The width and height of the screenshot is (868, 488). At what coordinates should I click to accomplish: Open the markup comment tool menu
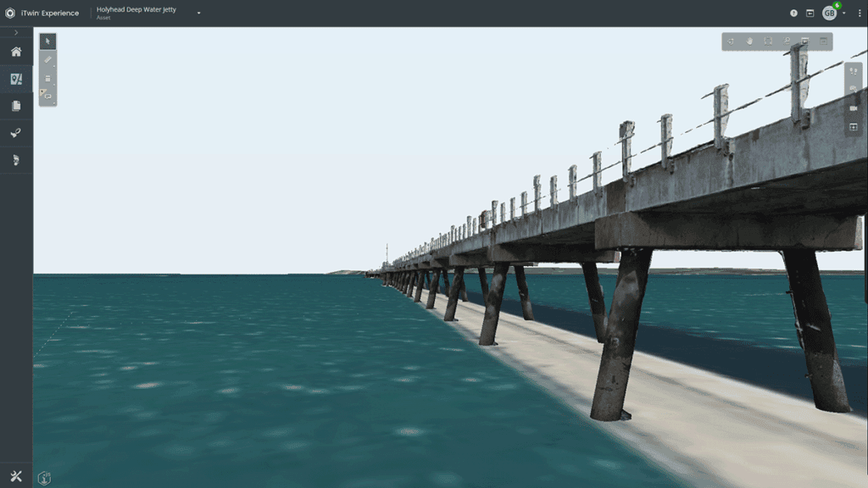pos(47,97)
